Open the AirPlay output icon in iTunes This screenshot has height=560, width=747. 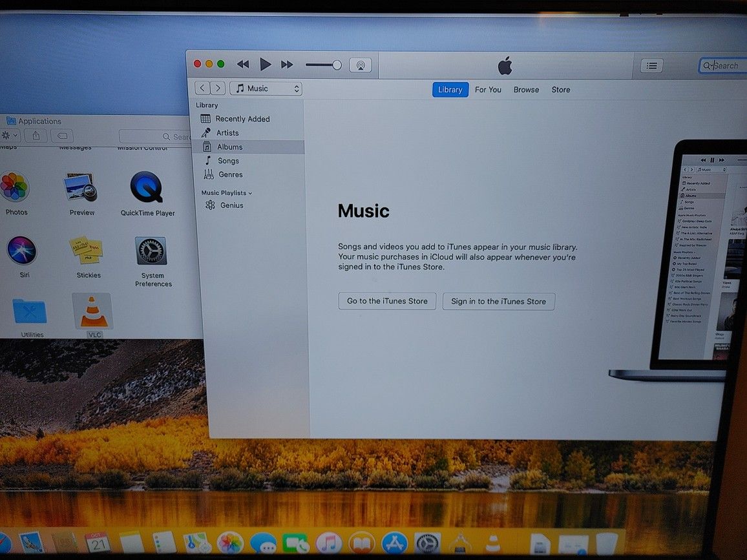coord(361,65)
